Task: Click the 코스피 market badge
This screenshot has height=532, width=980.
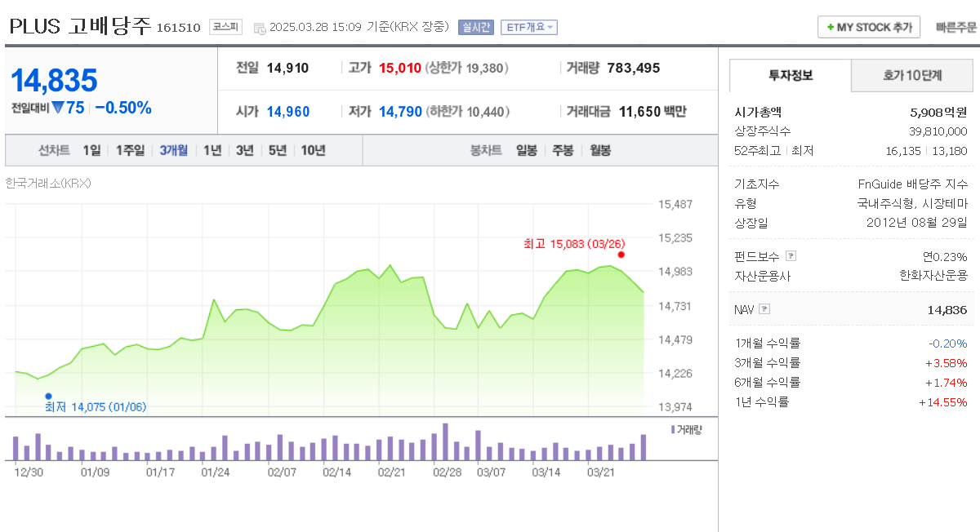Action: pyautogui.click(x=224, y=26)
